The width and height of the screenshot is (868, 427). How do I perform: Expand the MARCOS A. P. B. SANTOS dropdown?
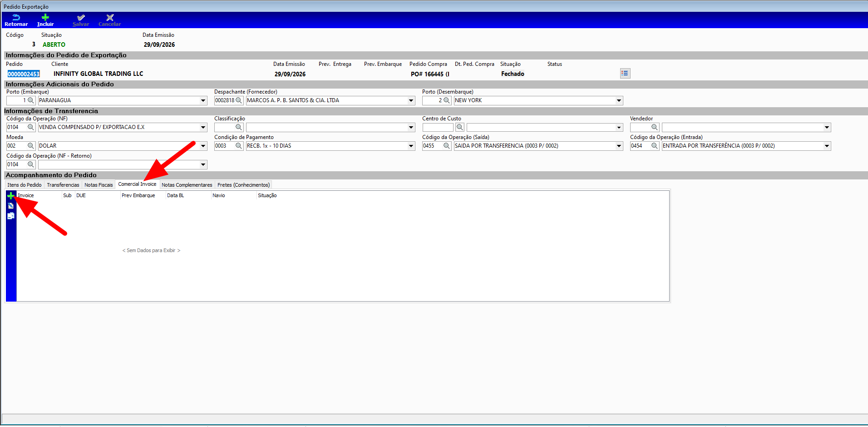pos(411,100)
